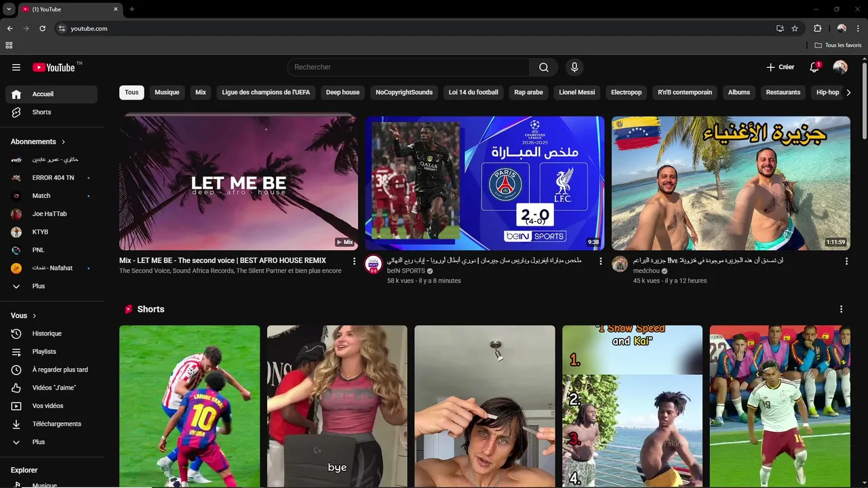The image size is (868, 488).
Task: Click the Rechercher search field
Action: click(x=408, y=67)
